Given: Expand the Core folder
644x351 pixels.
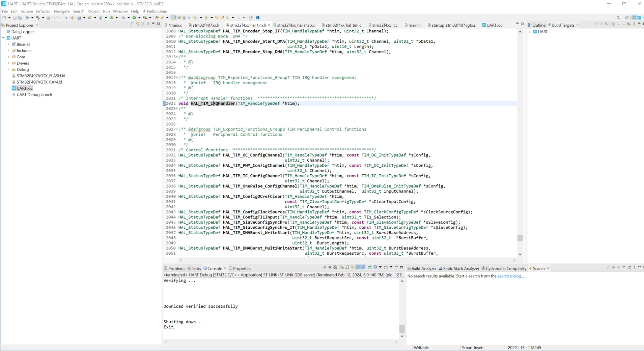Looking at the screenshot, I should point(8,57).
